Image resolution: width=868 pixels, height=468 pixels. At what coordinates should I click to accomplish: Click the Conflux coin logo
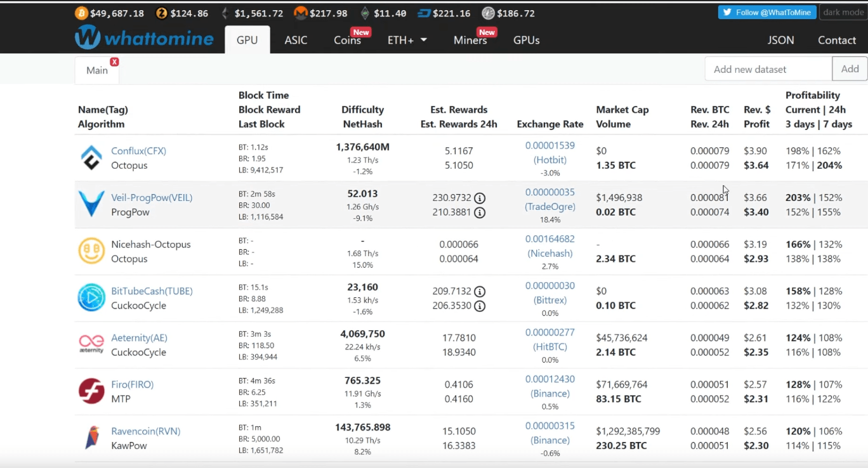91,158
